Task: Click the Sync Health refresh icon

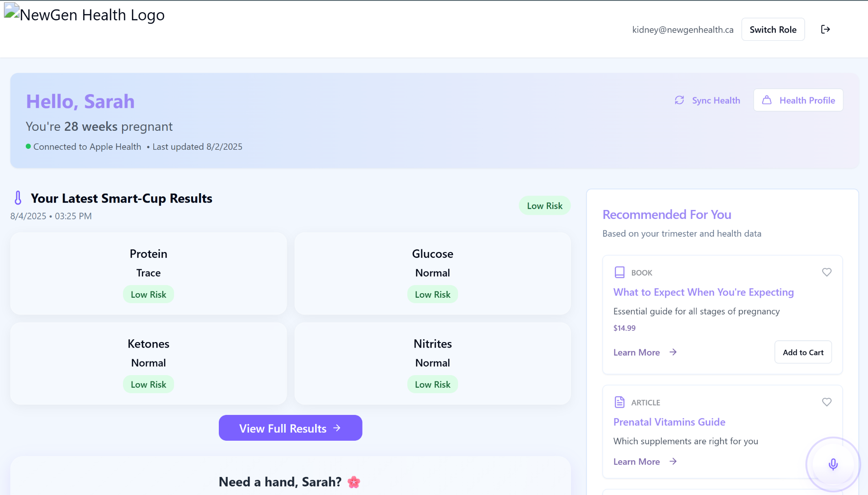Action: click(679, 100)
